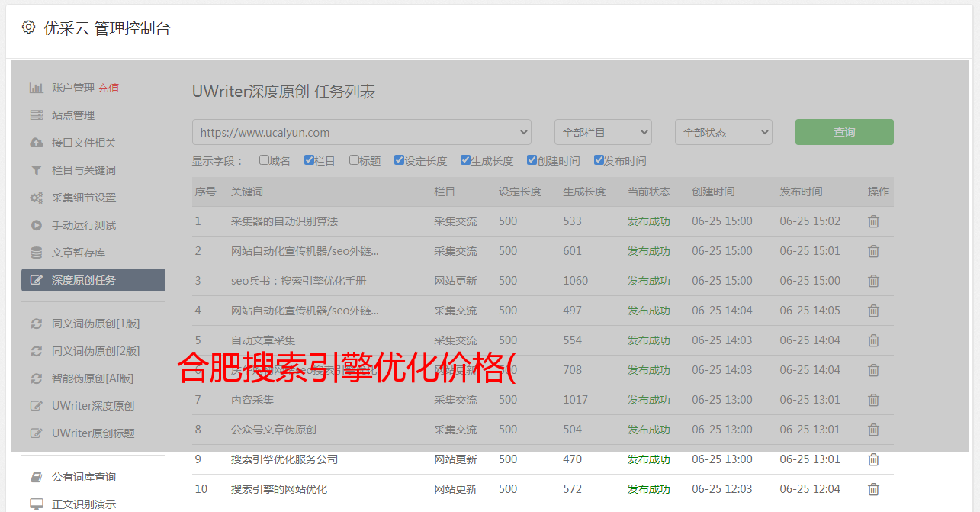Uncheck the 设定长度 field checkbox
The height and width of the screenshot is (512, 980).
point(399,160)
